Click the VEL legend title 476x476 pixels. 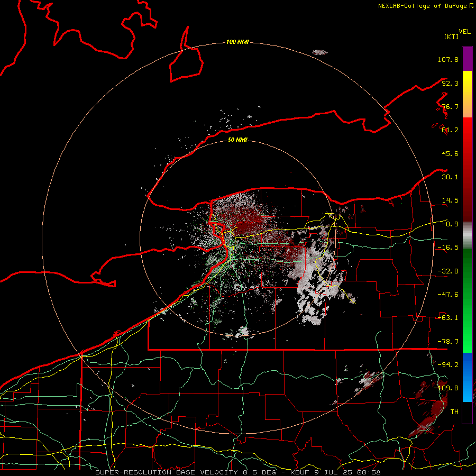tap(464, 32)
